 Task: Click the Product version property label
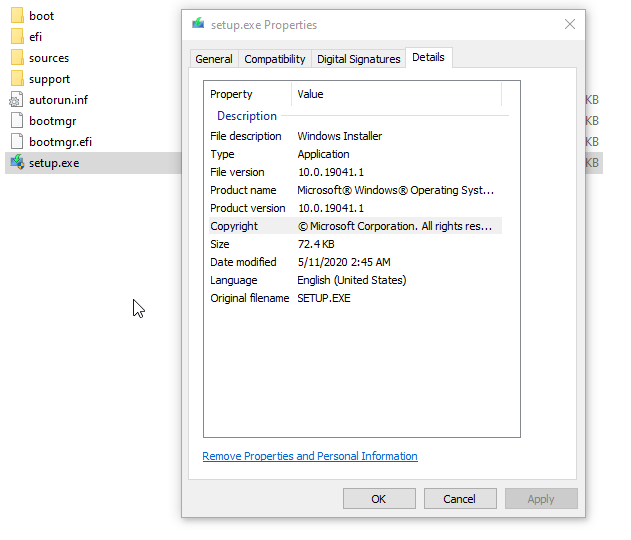(x=248, y=208)
